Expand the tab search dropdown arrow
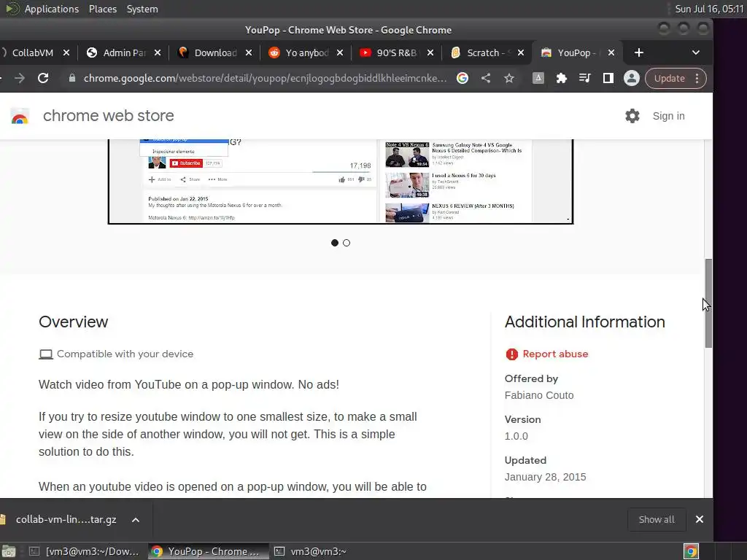 coord(695,52)
